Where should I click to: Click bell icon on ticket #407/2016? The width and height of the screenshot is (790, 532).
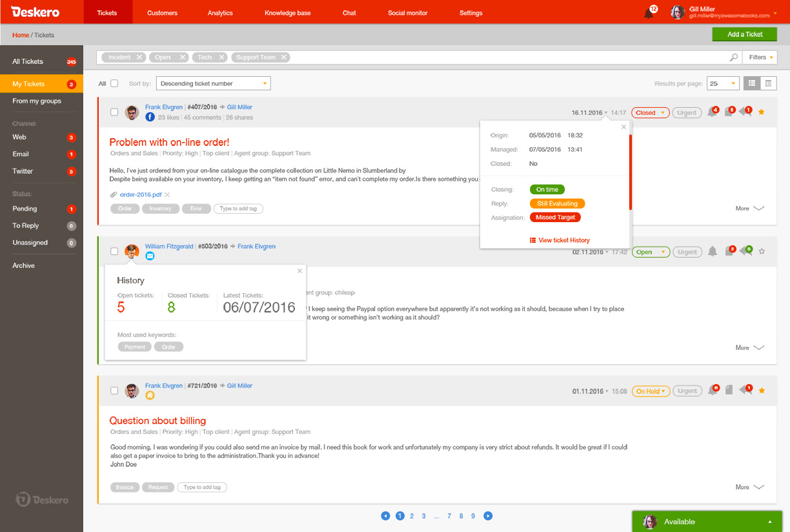point(713,112)
